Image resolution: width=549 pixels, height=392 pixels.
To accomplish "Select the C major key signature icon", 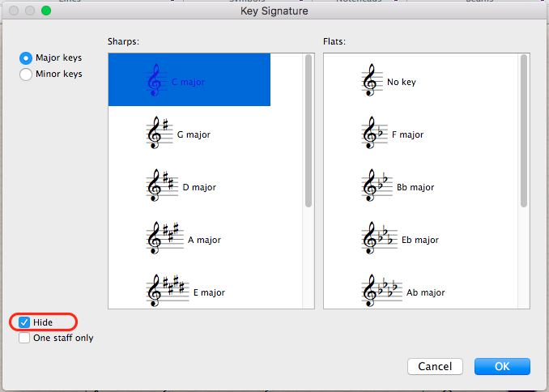I will [x=154, y=81].
